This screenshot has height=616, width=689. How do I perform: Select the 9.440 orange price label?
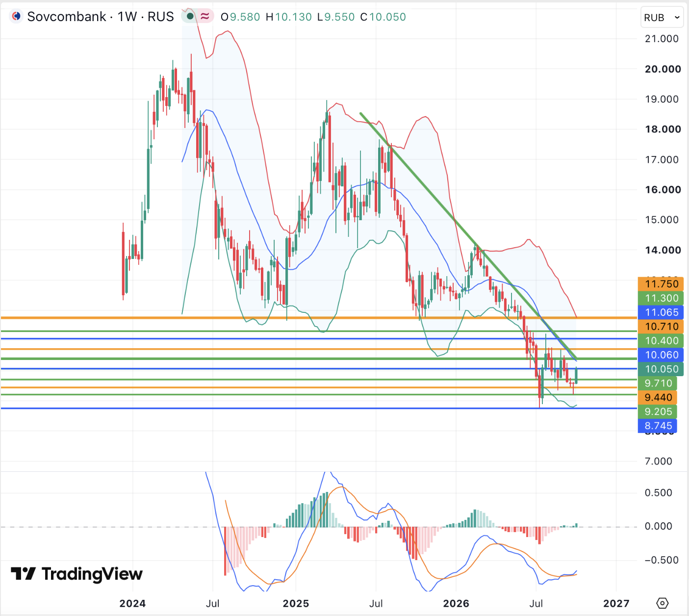pos(658,398)
